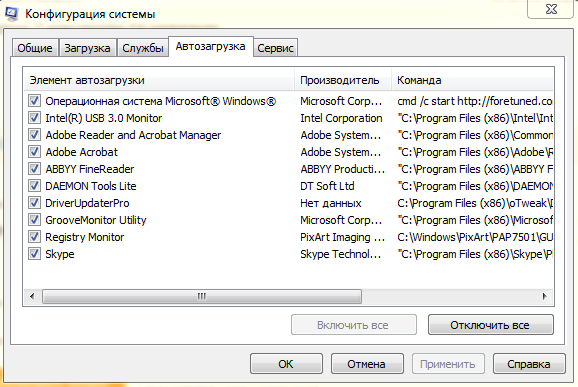Click the horizontal scrollbar left arrow
The image size is (578, 387).
click(x=32, y=296)
